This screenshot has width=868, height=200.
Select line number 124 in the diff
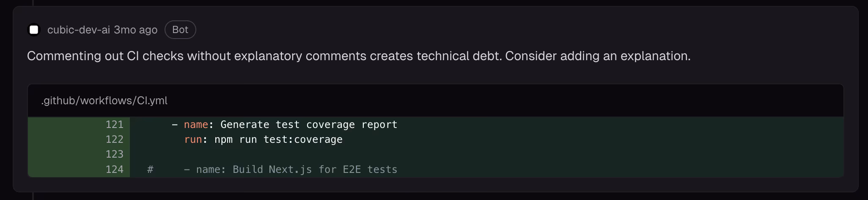pos(114,169)
